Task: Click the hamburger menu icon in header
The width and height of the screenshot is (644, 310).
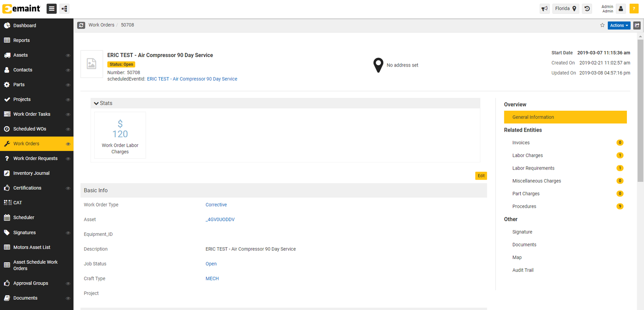Action: (52, 8)
